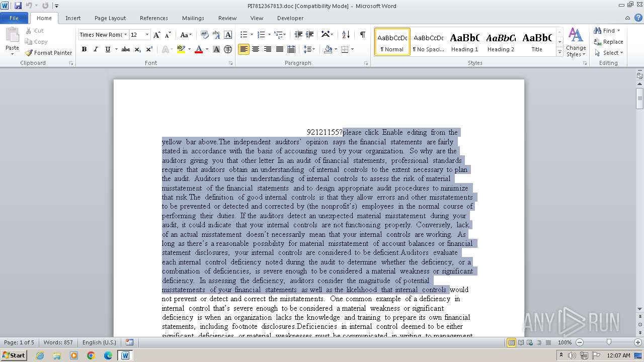Open the Font dialog launcher
This screenshot has width=644, height=362.
tap(231, 63)
